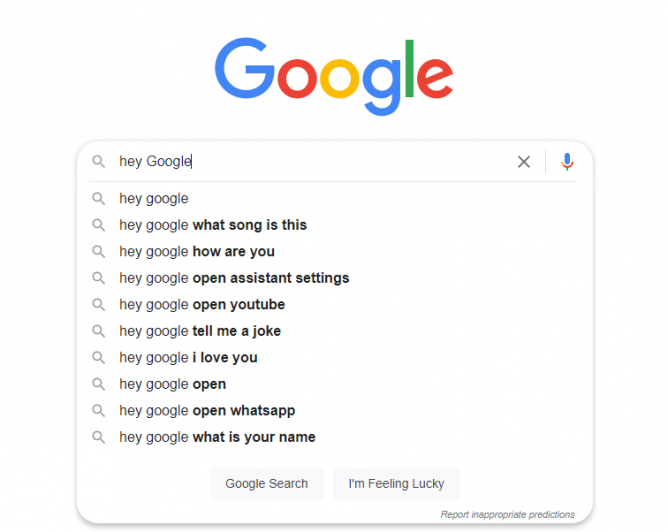Select 'hey google tell me a joke'
Viewport: 668px width, 532px height.
pyautogui.click(x=334, y=331)
